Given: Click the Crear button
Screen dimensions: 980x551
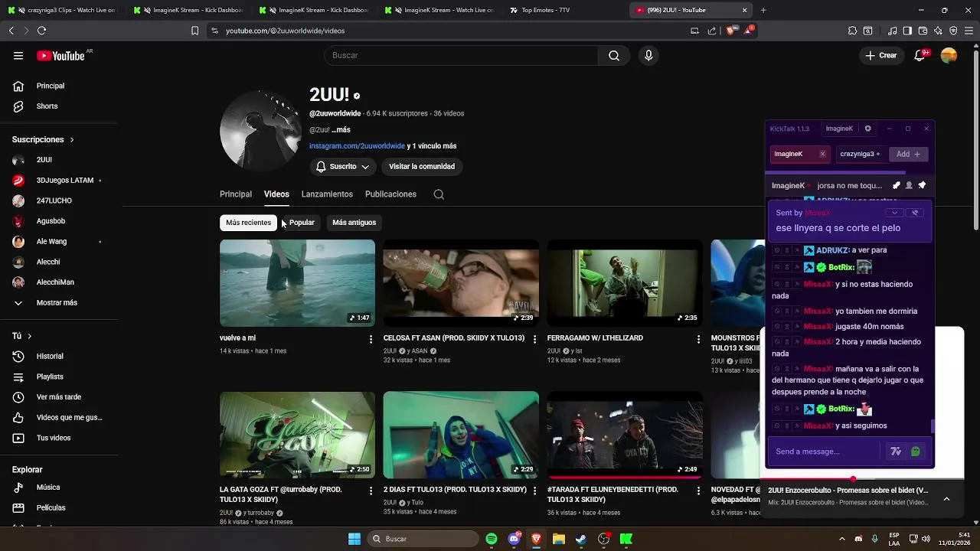Looking at the screenshot, I should tap(880, 55).
